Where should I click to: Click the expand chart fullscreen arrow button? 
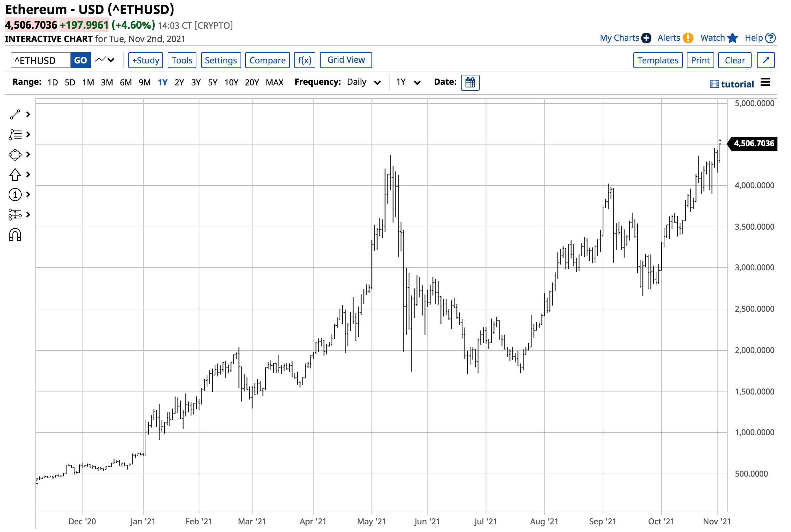766,60
